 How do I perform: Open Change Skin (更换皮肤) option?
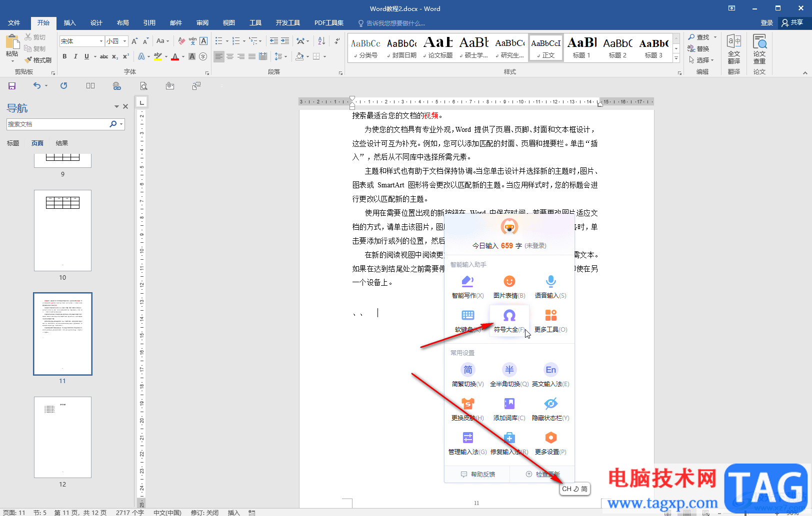[x=467, y=409]
